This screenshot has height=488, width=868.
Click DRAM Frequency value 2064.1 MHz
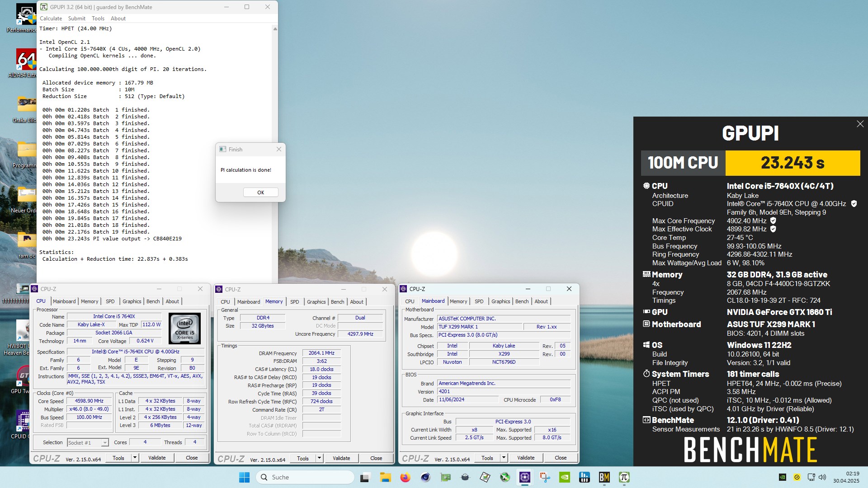point(321,353)
